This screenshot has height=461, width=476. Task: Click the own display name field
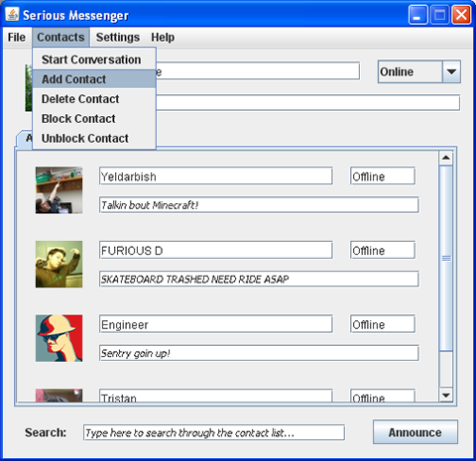(258, 70)
